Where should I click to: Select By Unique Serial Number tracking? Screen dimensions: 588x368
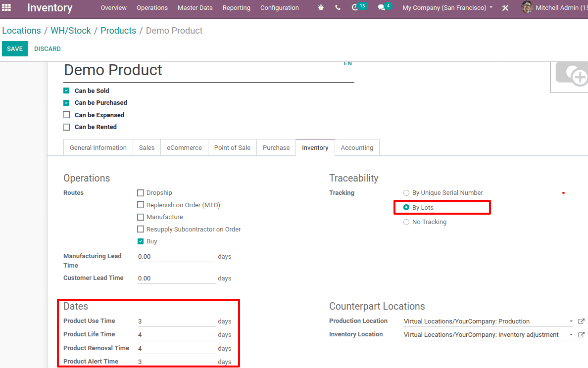406,193
